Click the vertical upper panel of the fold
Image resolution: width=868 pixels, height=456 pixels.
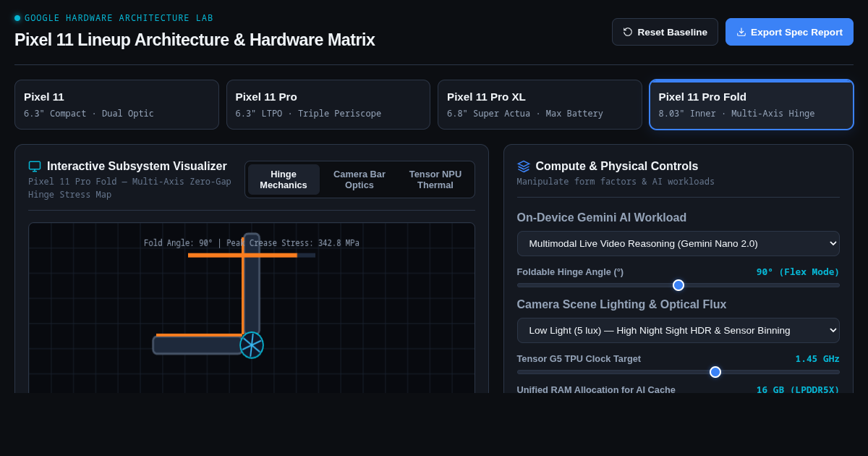click(252, 284)
